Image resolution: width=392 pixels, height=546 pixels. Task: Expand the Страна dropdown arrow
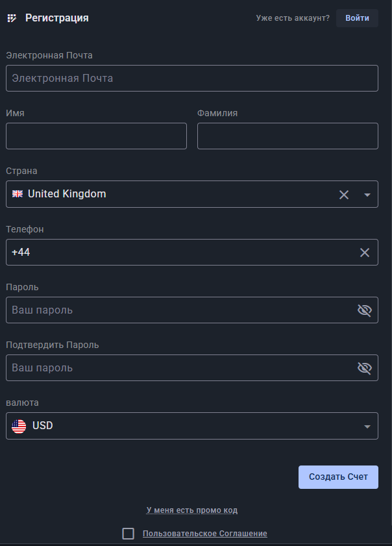[x=367, y=195]
